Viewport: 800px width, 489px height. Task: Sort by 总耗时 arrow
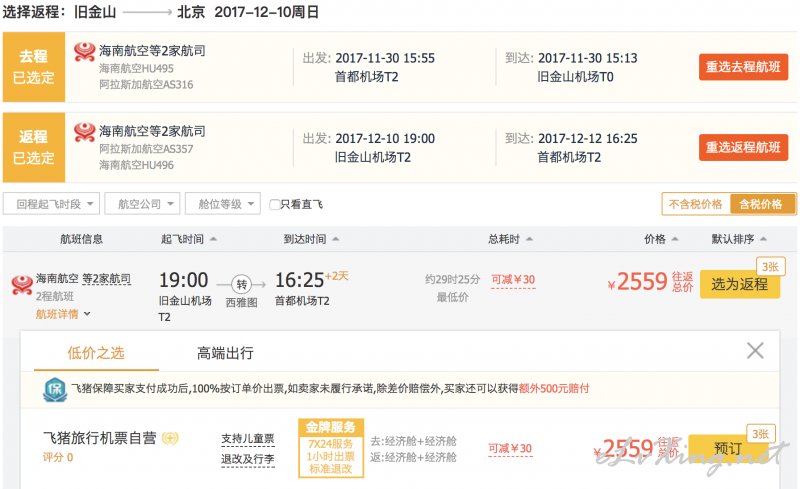coord(530,239)
